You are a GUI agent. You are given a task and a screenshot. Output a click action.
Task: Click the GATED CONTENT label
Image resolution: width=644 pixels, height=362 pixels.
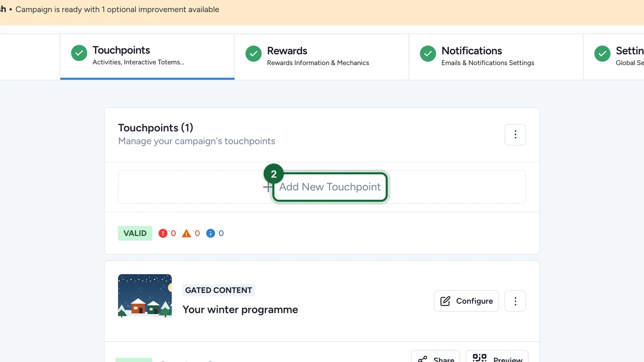(219, 290)
